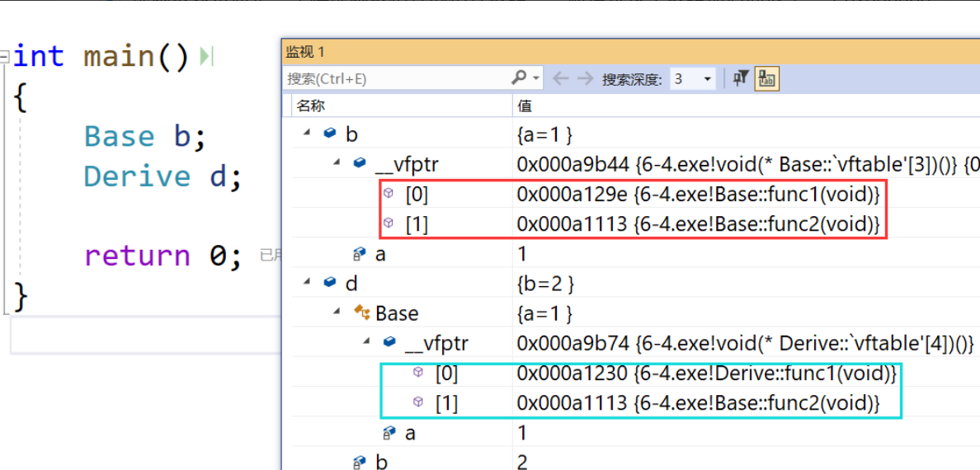Viewport: 980px width, 470px height.
Task: Collapse the __vfptr node under b
Action: pyautogui.click(x=337, y=163)
